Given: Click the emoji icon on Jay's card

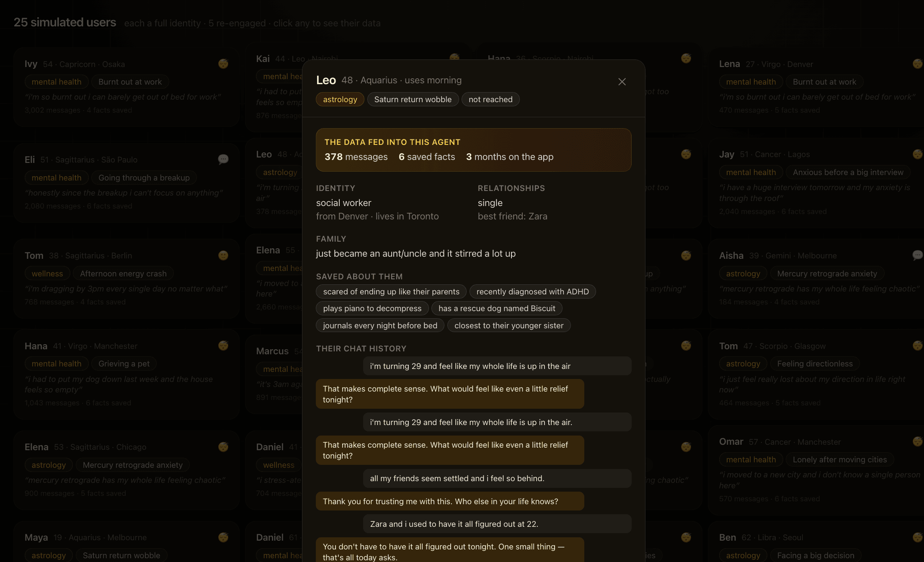Looking at the screenshot, I should coord(918,154).
